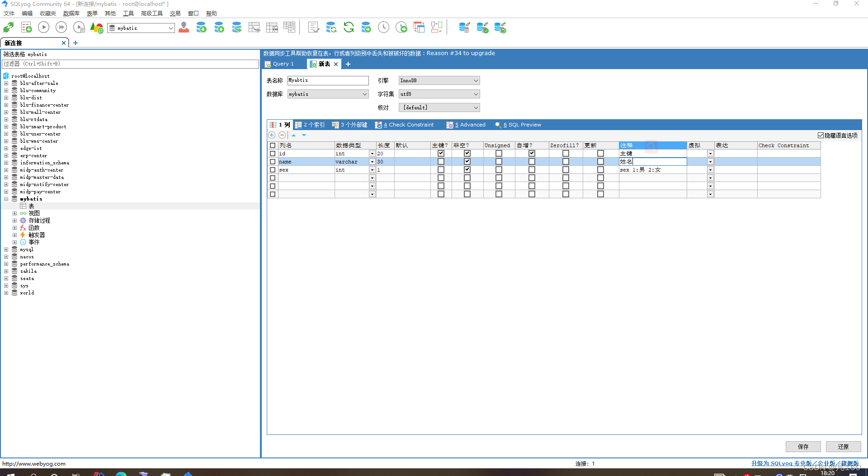
Task: Open the user manager icon
Action: (184, 28)
